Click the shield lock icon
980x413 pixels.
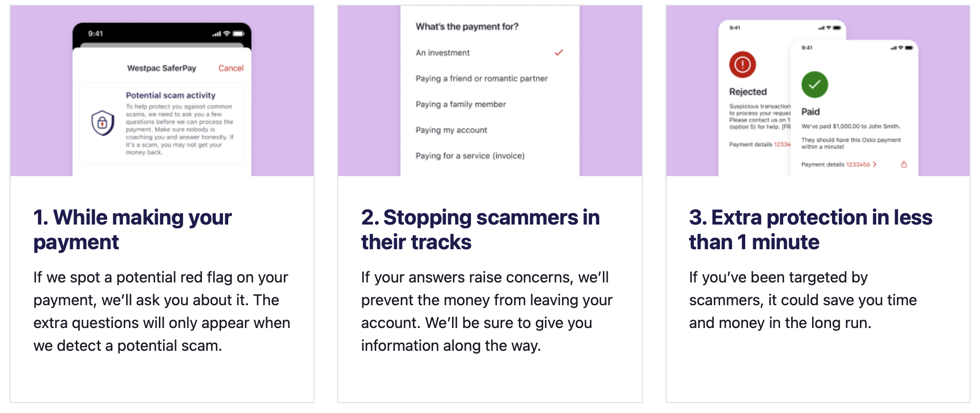(x=102, y=123)
